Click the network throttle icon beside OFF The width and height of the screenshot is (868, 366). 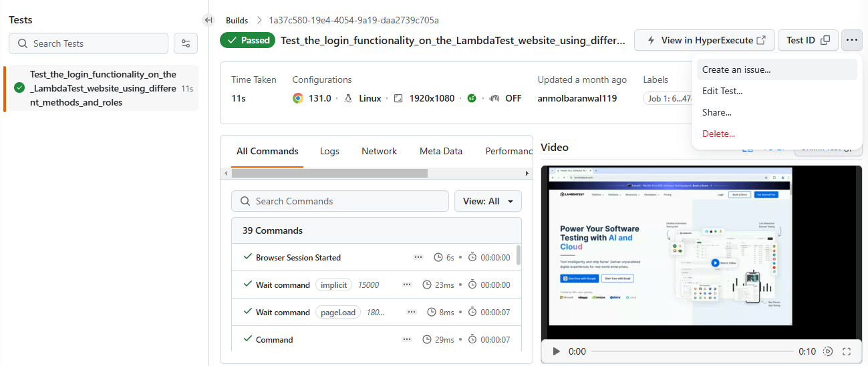(x=494, y=98)
